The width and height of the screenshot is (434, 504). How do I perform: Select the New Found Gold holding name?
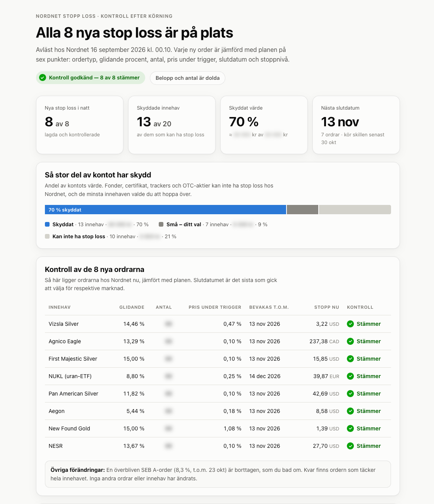tap(69, 428)
